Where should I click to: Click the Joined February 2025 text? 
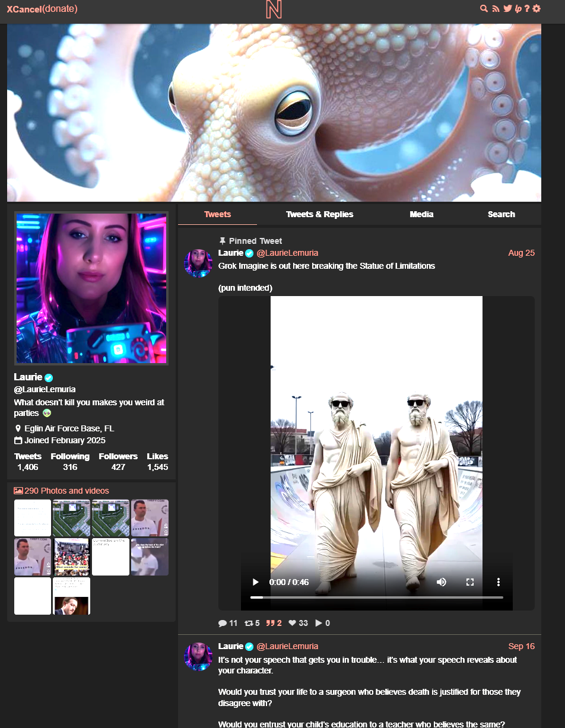[65, 440]
